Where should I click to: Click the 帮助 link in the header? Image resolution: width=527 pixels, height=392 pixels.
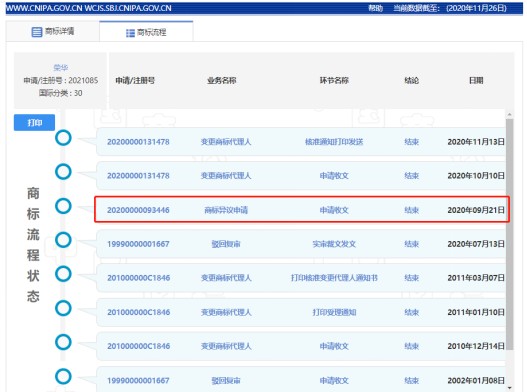(375, 8)
